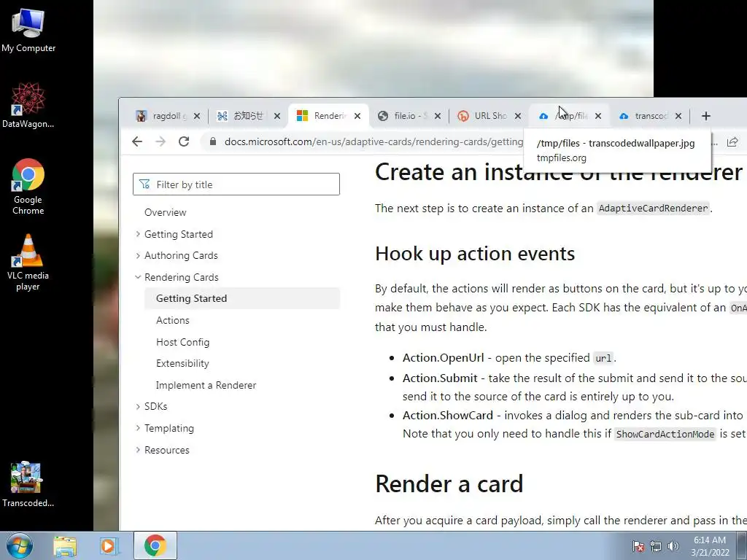747x560 pixels.
Task: Click the AdaptiveCardRenderer code text
Action: pyautogui.click(x=653, y=209)
